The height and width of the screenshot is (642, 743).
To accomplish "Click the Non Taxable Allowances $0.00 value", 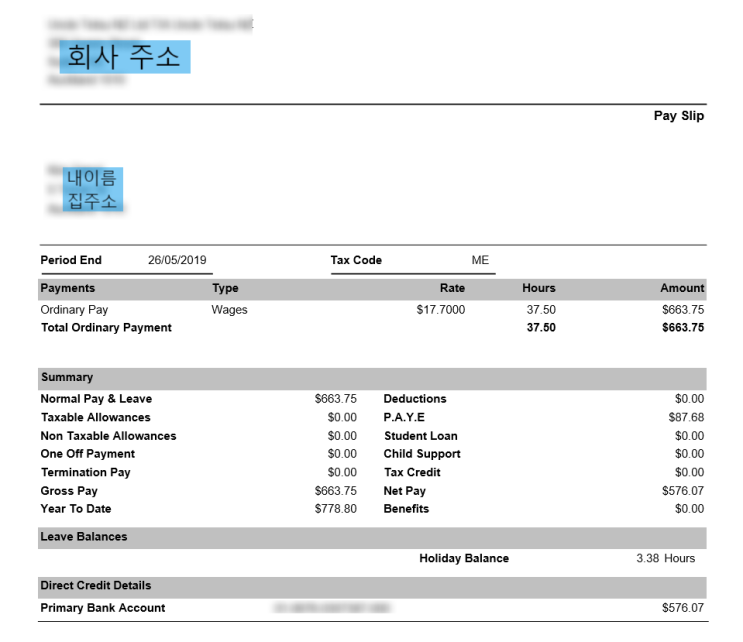I will tap(342, 436).
